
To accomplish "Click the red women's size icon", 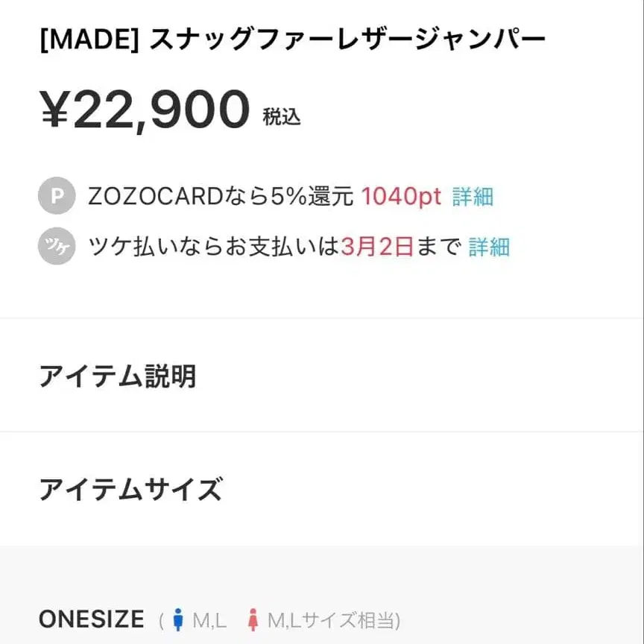I will click(253, 620).
